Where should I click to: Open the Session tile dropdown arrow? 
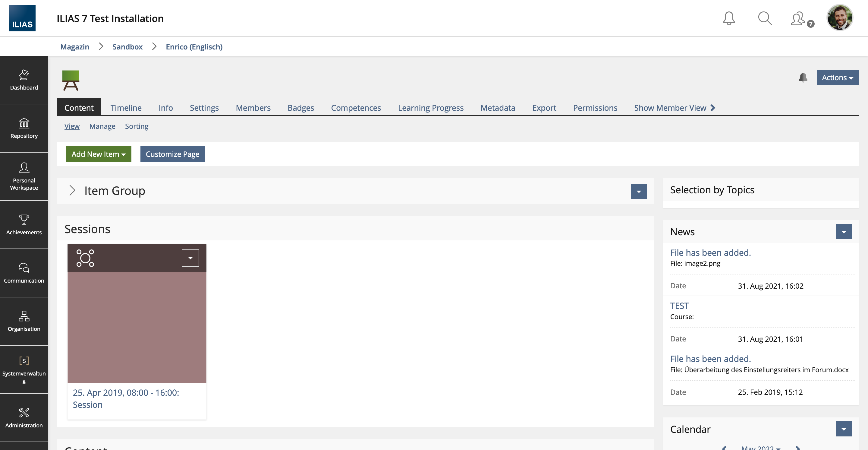pos(190,258)
